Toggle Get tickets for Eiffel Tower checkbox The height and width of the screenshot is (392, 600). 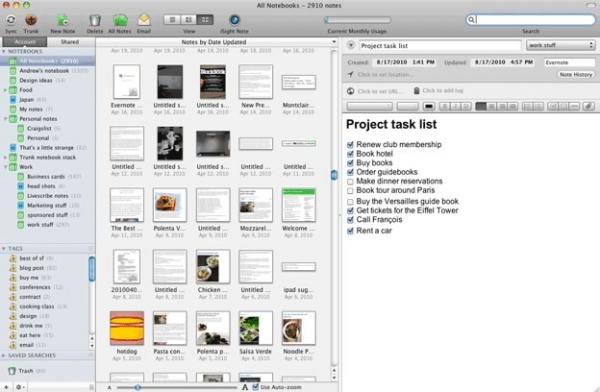coord(350,211)
